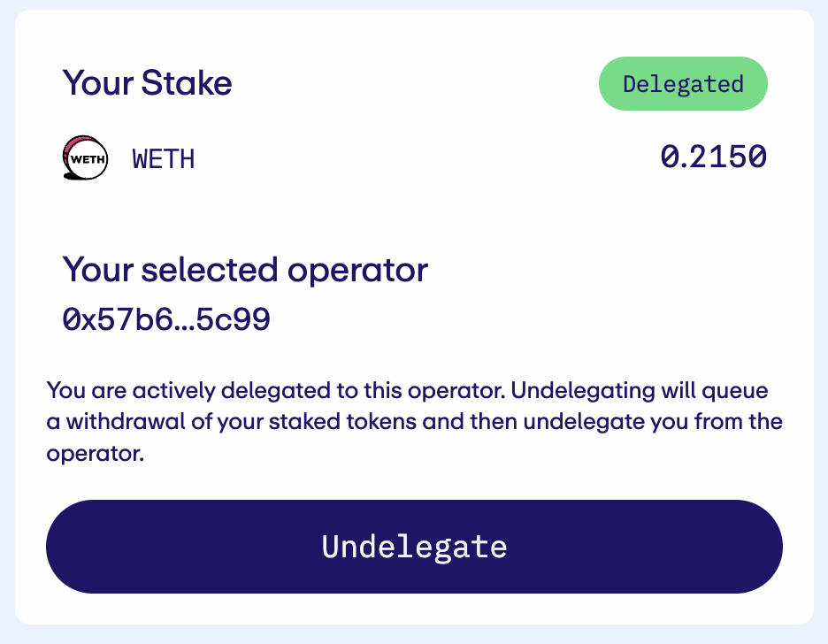
Task: Click the pink accent on WETH icon
Action: click(x=77, y=143)
